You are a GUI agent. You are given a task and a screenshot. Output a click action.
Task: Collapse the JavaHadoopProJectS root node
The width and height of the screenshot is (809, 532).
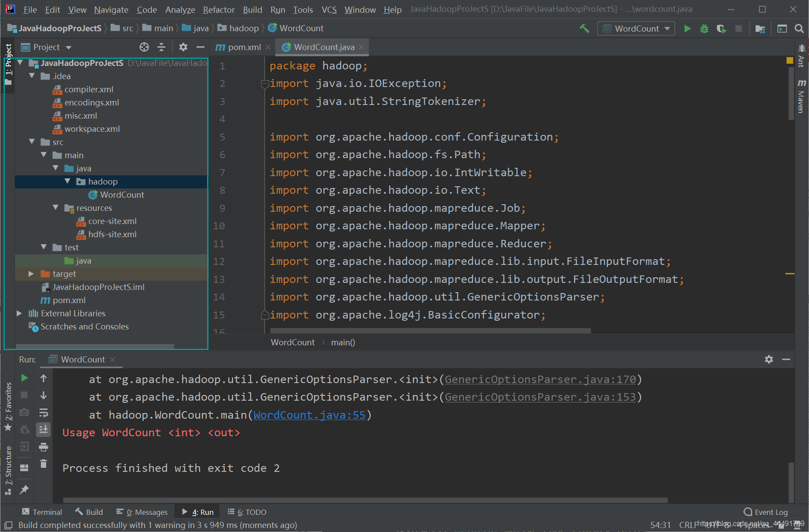point(20,63)
